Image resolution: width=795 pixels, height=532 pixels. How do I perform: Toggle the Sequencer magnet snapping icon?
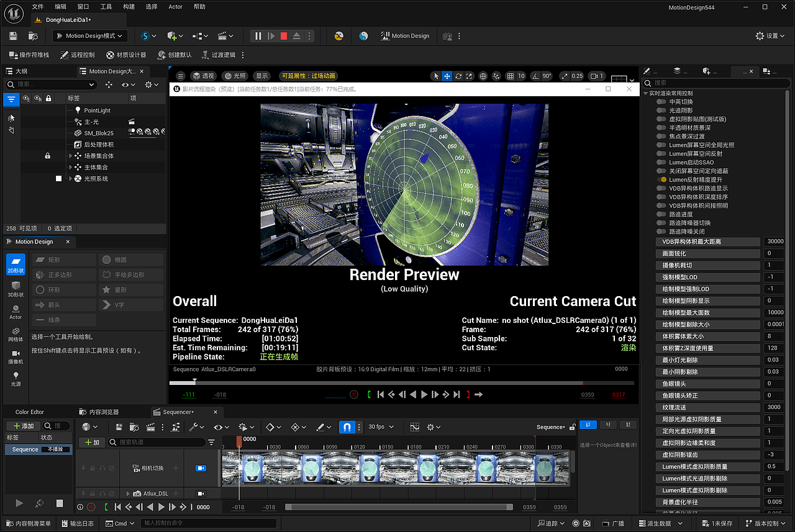[347, 427]
